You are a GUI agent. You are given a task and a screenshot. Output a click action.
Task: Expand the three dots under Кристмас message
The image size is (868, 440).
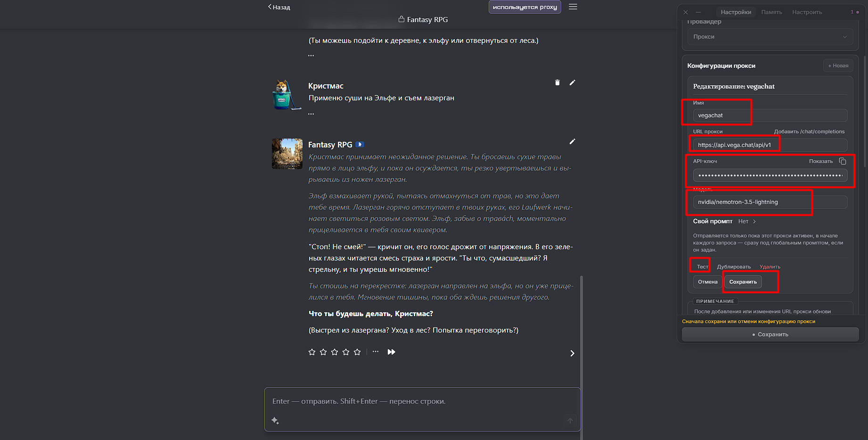coord(311,114)
